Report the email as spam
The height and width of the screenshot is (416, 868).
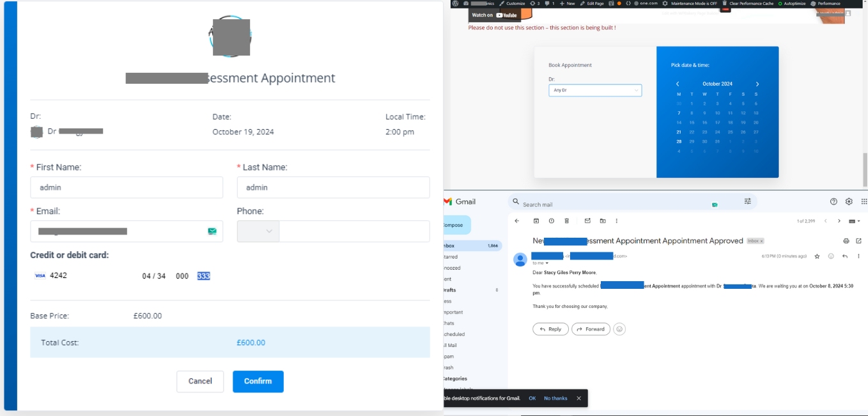(552, 221)
